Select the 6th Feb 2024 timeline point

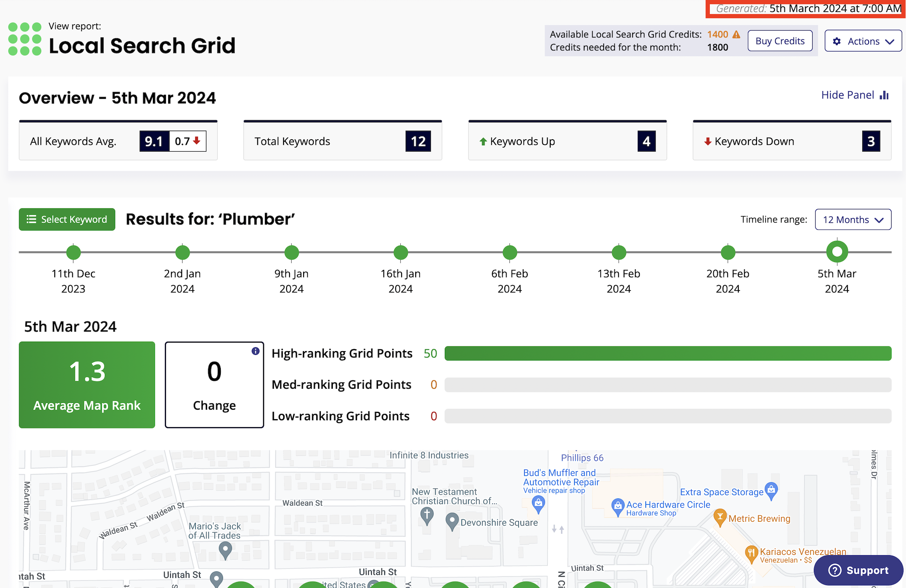tap(509, 252)
